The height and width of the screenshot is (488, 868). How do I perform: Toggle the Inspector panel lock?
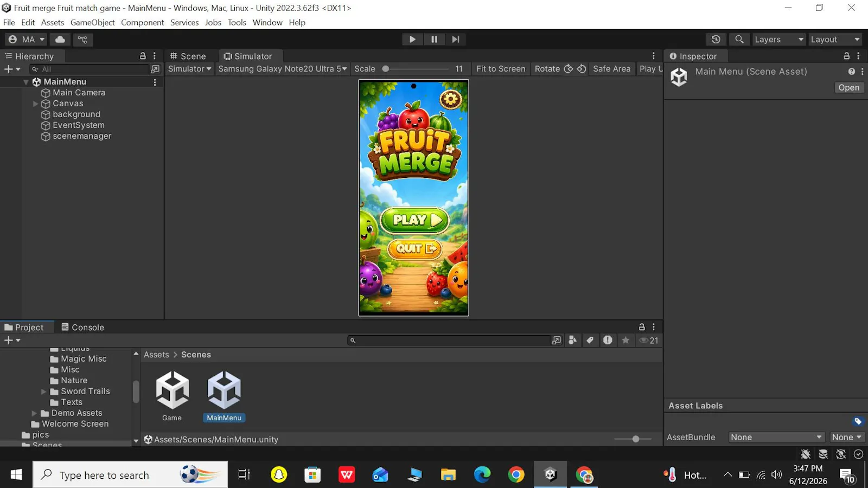(x=846, y=56)
